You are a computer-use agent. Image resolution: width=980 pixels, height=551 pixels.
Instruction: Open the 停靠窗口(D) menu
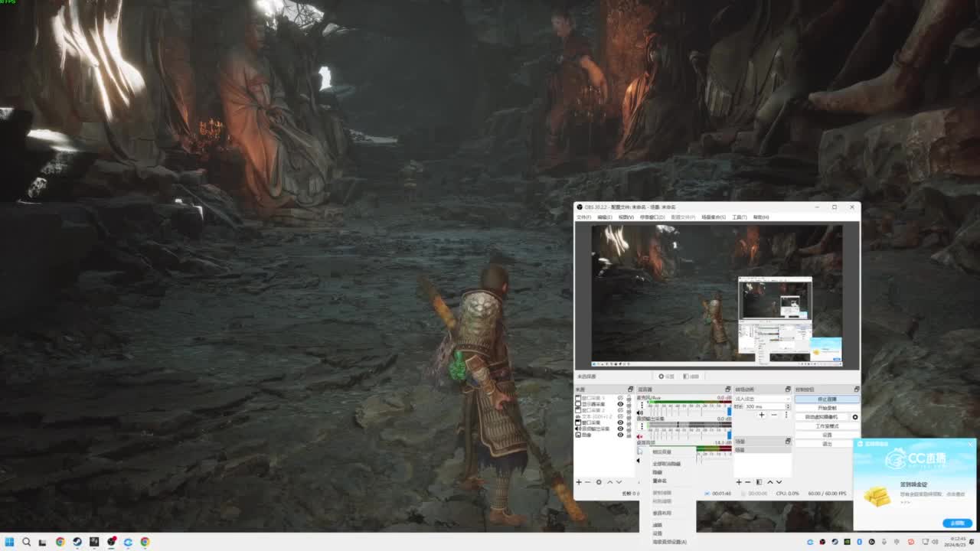point(652,217)
